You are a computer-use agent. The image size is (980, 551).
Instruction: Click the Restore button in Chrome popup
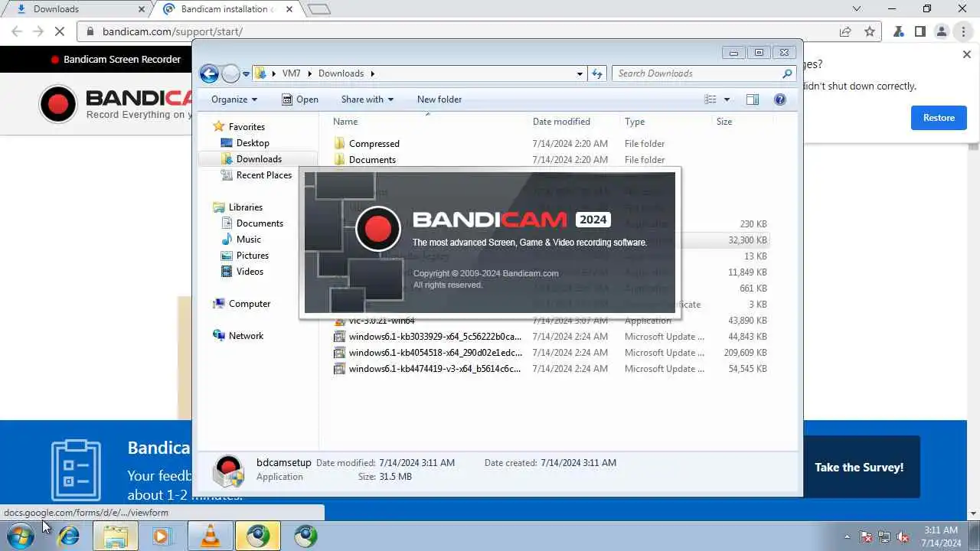point(939,118)
